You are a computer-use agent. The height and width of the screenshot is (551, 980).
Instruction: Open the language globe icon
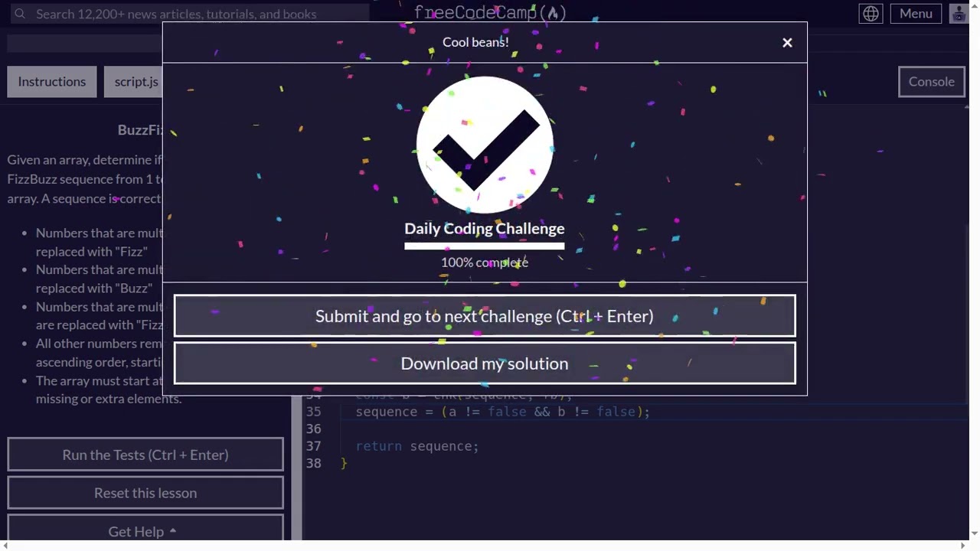click(871, 14)
